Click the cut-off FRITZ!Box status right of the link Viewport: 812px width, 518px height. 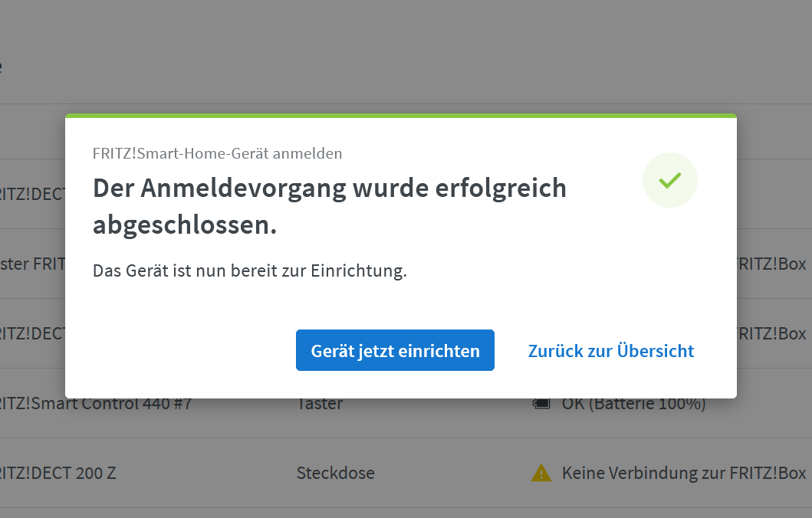(x=771, y=334)
